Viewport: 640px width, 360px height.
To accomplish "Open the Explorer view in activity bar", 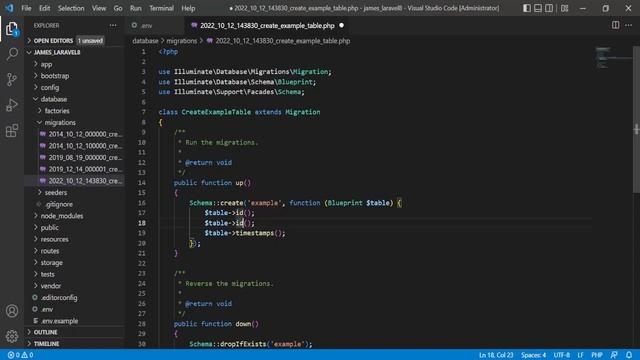I will point(12,29).
